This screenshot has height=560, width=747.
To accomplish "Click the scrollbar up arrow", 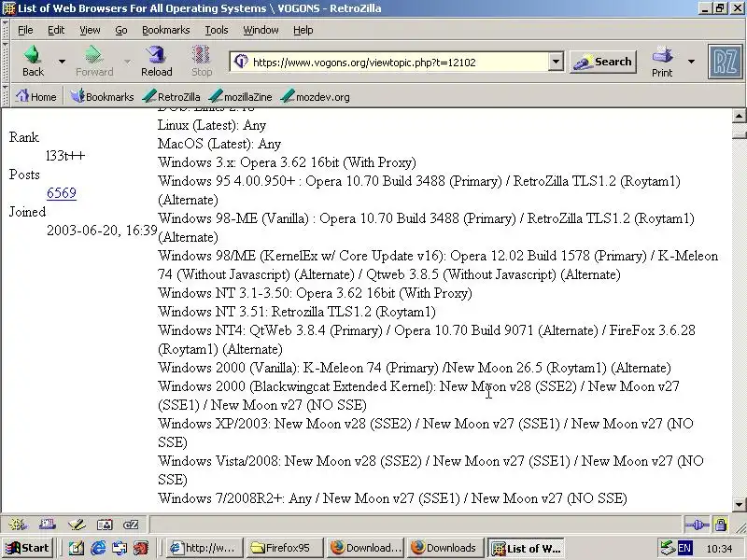I will [x=739, y=116].
